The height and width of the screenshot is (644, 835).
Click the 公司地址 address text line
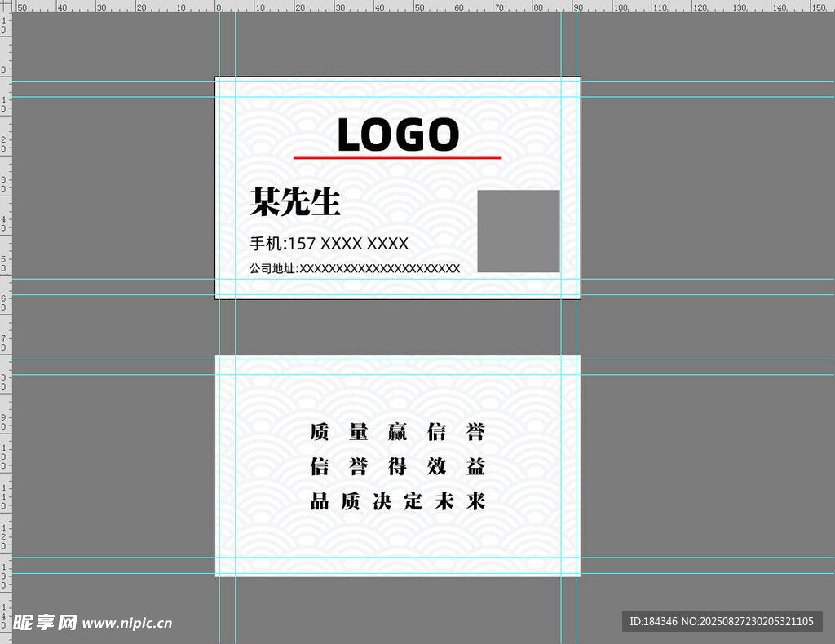(354, 268)
